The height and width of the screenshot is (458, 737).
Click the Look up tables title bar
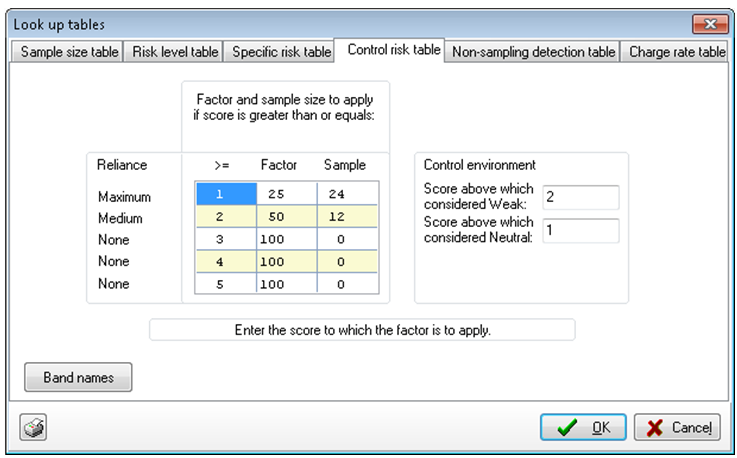pyautogui.click(x=348, y=24)
